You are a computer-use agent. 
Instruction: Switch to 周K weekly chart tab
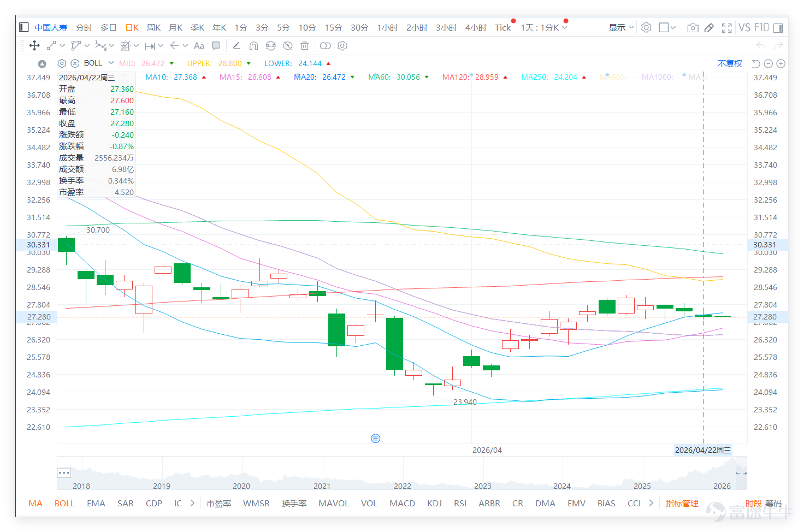154,27
